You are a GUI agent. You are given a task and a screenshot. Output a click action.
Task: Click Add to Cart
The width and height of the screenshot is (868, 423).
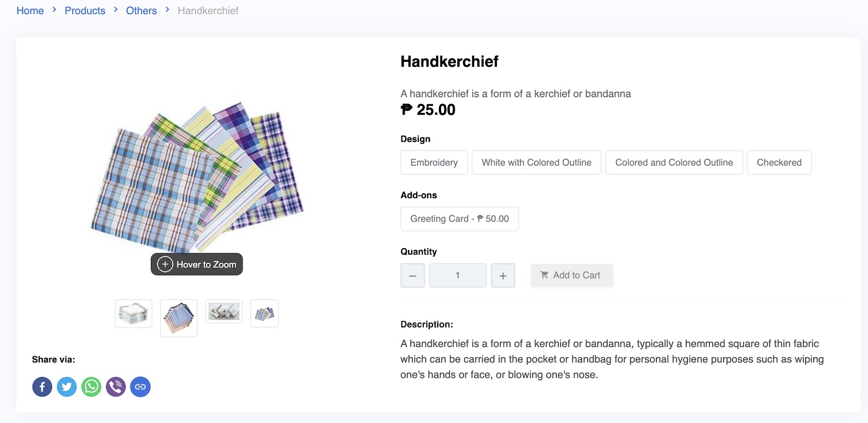click(x=572, y=275)
